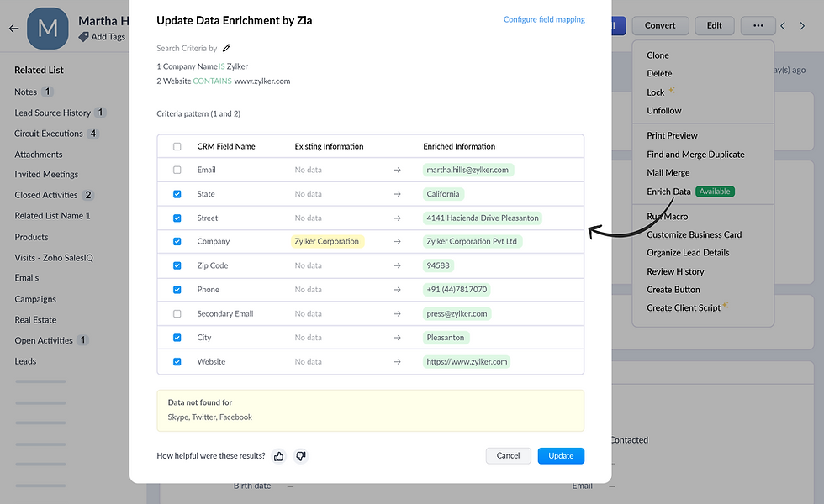The width and height of the screenshot is (824, 504).
Task: Open Closed Activities related list
Action: (x=46, y=195)
